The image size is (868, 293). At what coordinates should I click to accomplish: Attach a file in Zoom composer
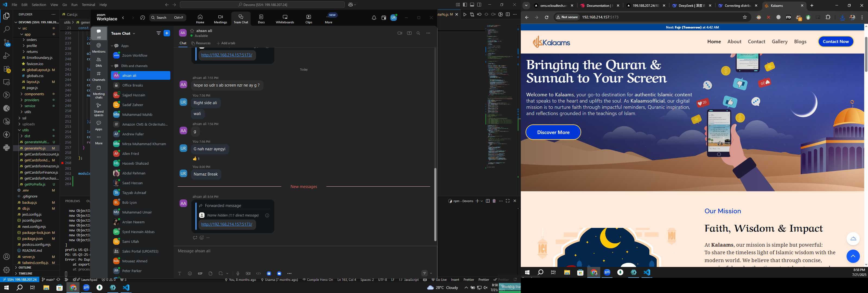click(x=210, y=273)
